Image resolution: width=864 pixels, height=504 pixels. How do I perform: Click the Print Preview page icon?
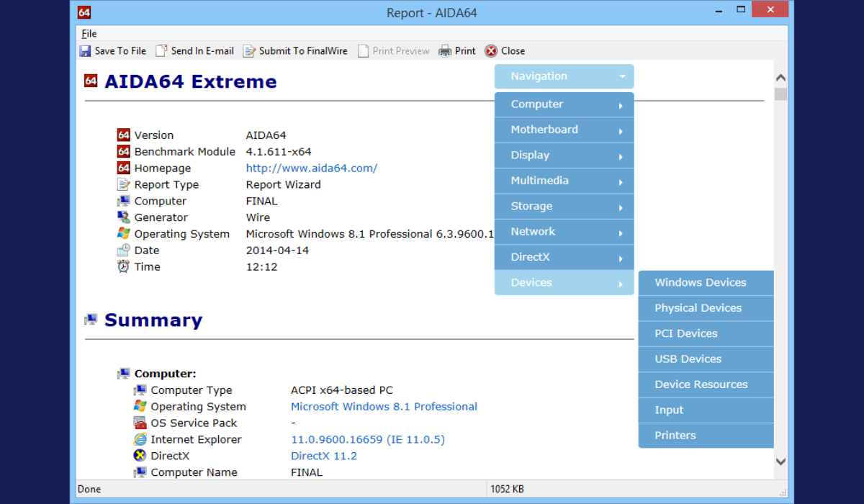pos(364,51)
